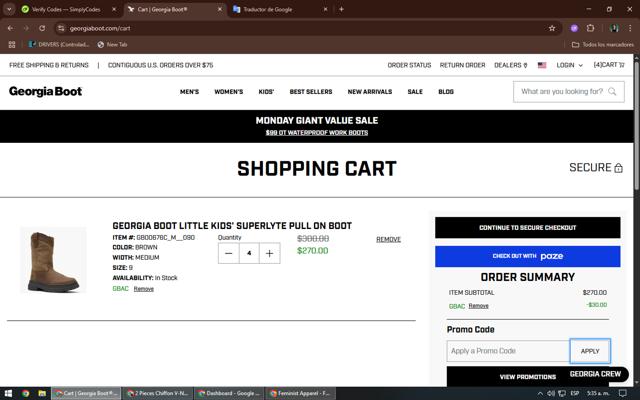Continue to Secure Checkout
The image size is (640, 400).
tap(528, 227)
